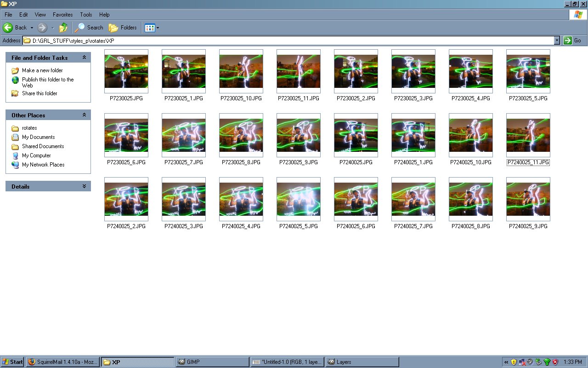Viewport: 588px width, 368px height.
Task: Select the P7240025_5.JPG thumbnail
Action: click(x=298, y=198)
